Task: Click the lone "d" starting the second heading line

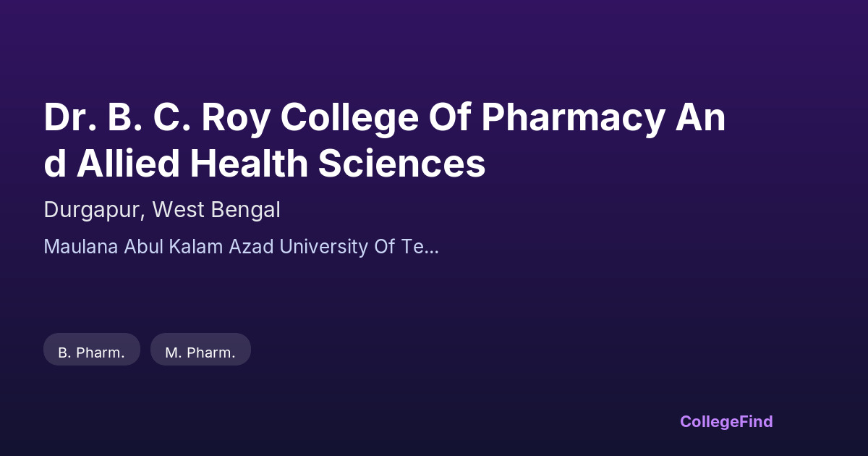Action: pyautogui.click(x=54, y=164)
